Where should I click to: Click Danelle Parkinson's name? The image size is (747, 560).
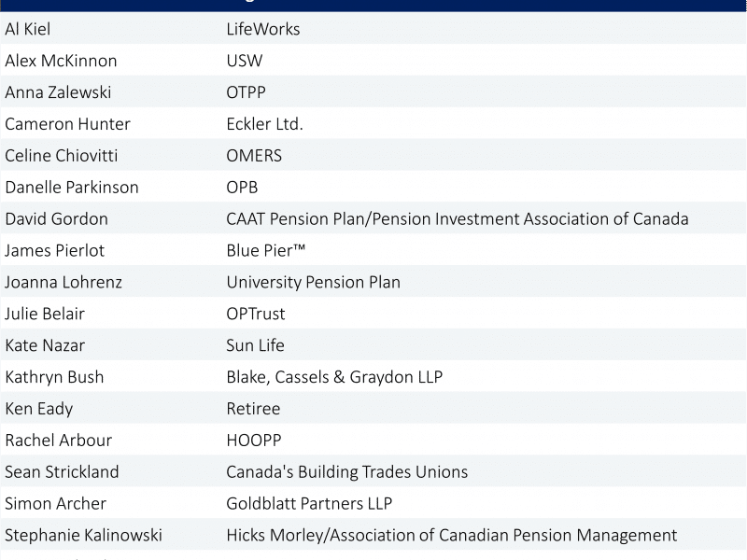pos(72,187)
